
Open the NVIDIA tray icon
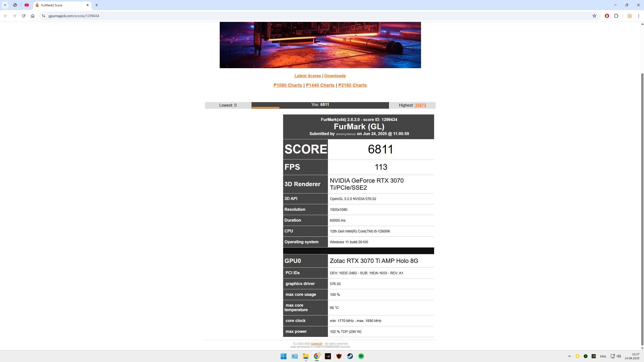[593, 356]
